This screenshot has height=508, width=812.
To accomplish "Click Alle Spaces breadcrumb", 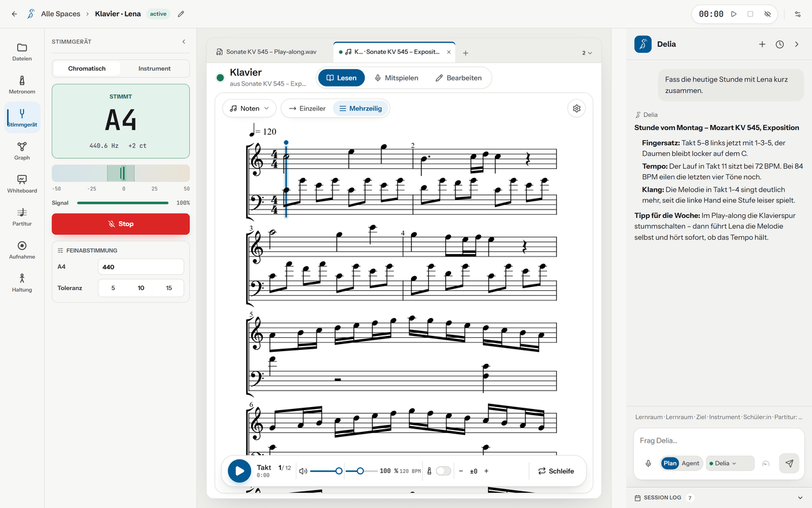I will [x=61, y=14].
